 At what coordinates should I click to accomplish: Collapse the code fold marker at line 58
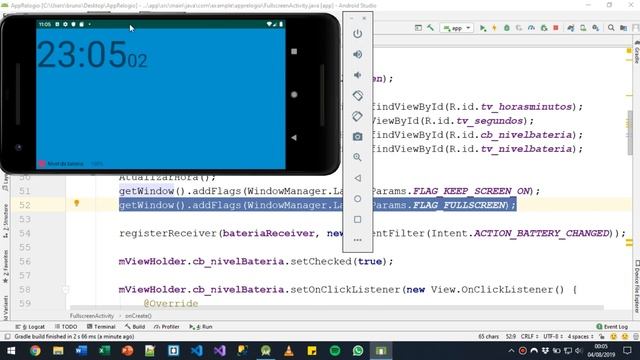pos(65,289)
